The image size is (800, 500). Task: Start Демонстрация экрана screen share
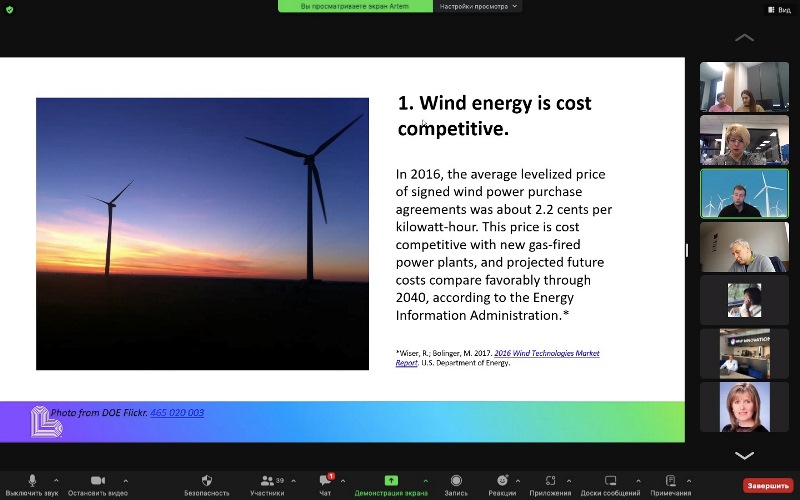pos(391,481)
